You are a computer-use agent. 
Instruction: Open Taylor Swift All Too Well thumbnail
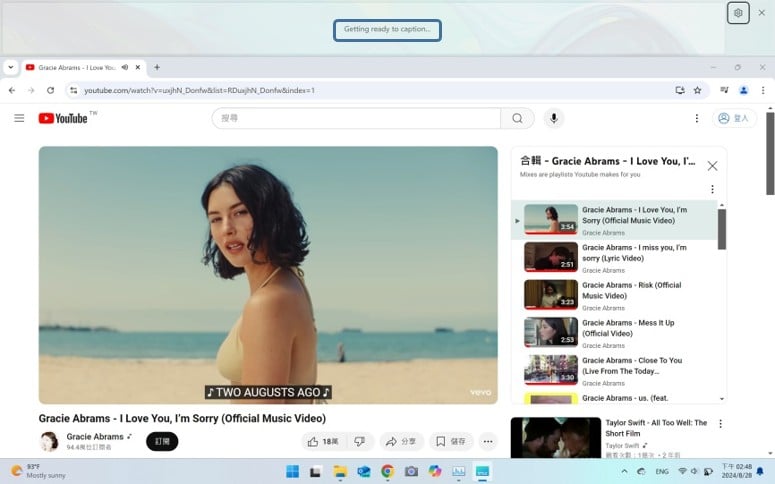pyautogui.click(x=556, y=438)
